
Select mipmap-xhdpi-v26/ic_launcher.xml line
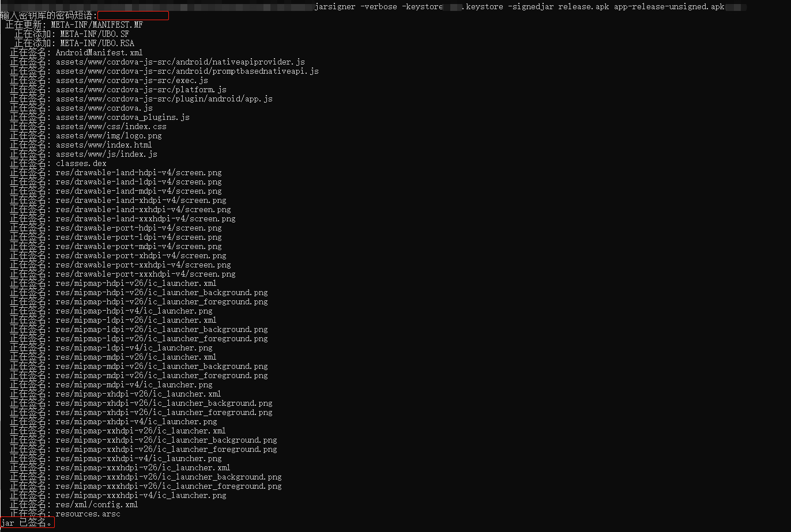[x=115, y=394]
